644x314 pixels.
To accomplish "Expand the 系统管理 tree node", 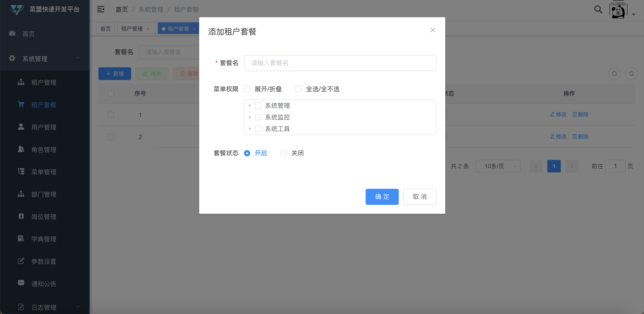I will (x=250, y=106).
